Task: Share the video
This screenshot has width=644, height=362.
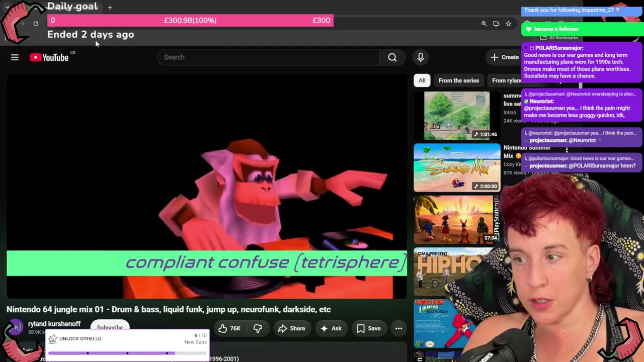Action: 291,328
